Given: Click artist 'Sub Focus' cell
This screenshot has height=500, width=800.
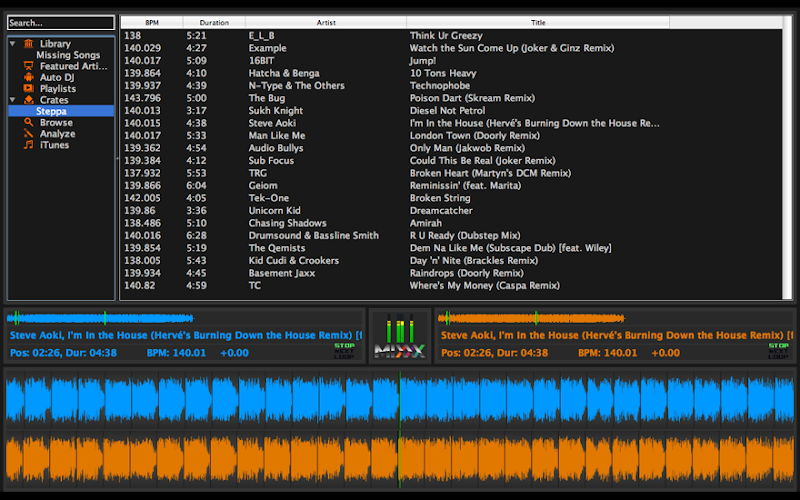Looking at the screenshot, I should pos(271,161).
